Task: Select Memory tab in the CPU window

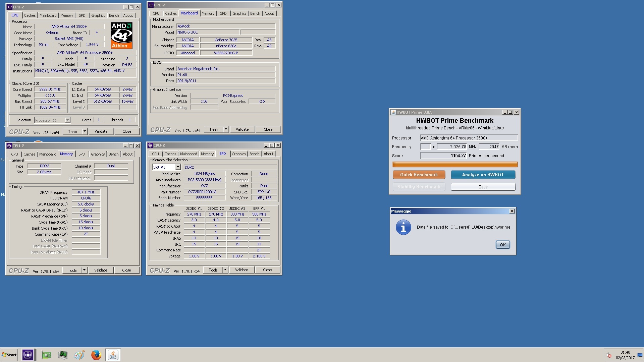Action: pyautogui.click(x=66, y=15)
